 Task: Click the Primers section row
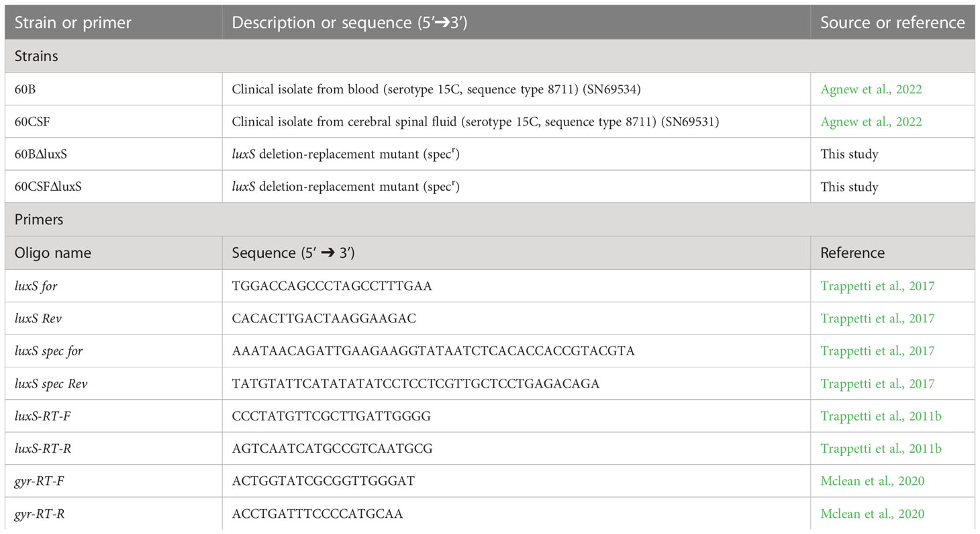coord(490,220)
